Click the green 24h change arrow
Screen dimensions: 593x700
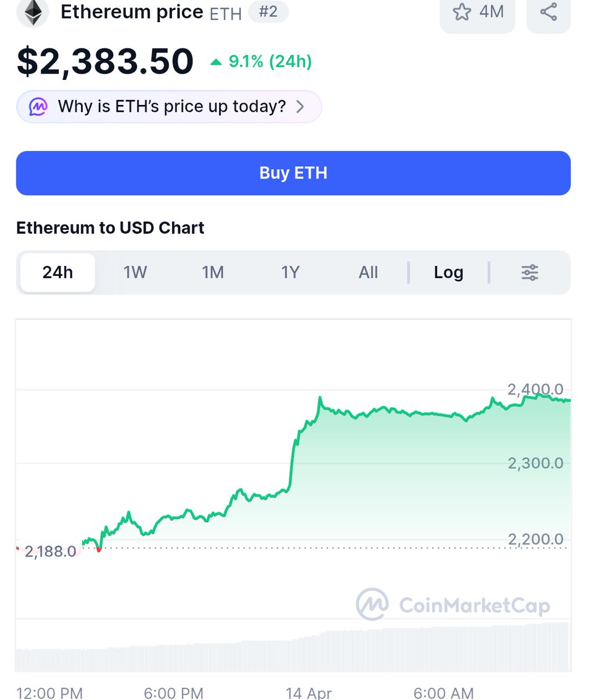pyautogui.click(x=216, y=61)
